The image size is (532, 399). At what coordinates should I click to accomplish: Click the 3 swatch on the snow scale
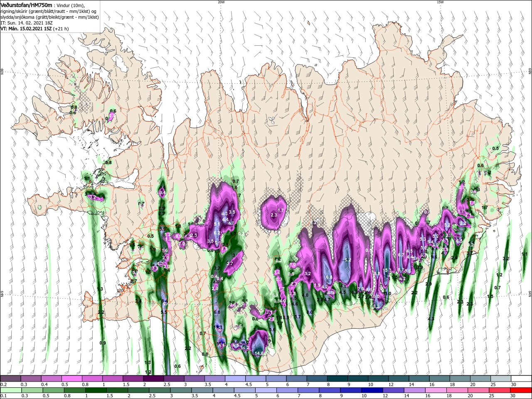(195, 378)
